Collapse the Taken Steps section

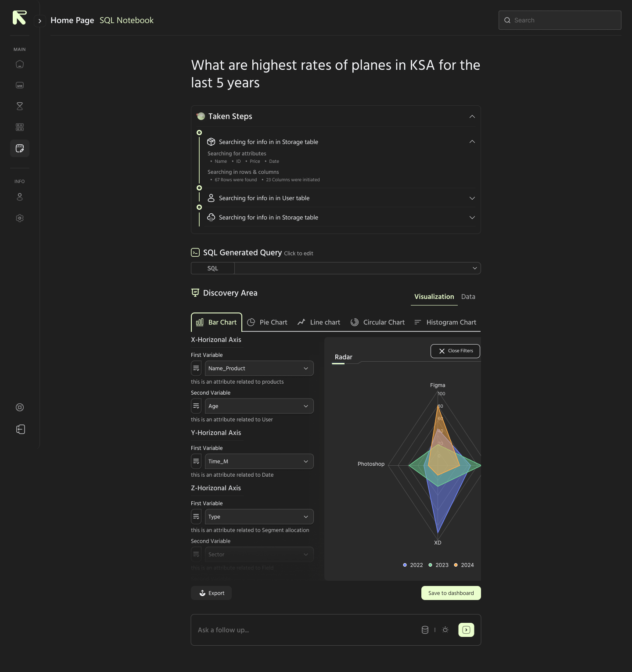(x=472, y=116)
